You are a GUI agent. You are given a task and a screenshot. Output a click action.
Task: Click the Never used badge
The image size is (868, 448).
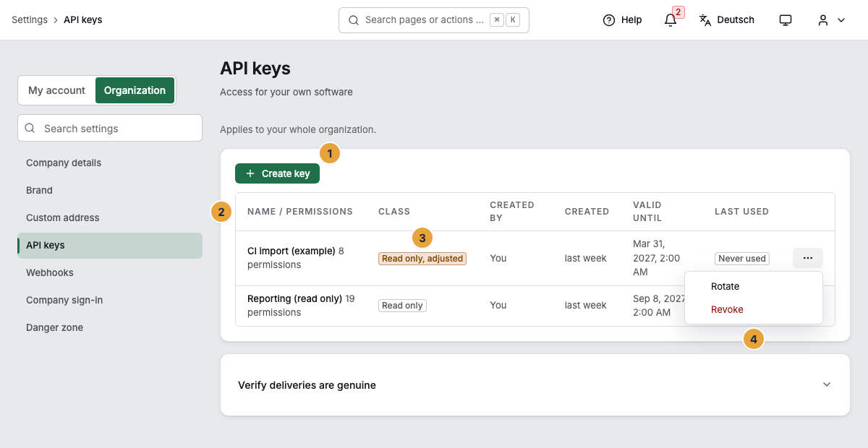(x=742, y=259)
